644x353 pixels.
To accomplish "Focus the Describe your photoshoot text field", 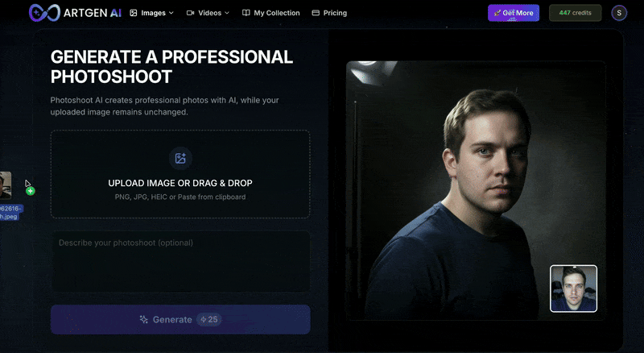I will (x=180, y=261).
